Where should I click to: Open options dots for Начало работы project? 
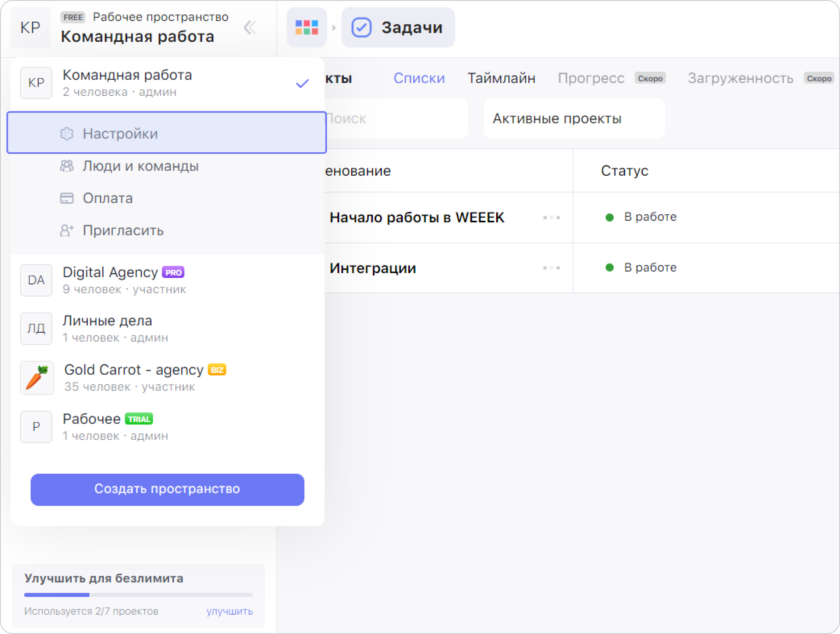[551, 217]
